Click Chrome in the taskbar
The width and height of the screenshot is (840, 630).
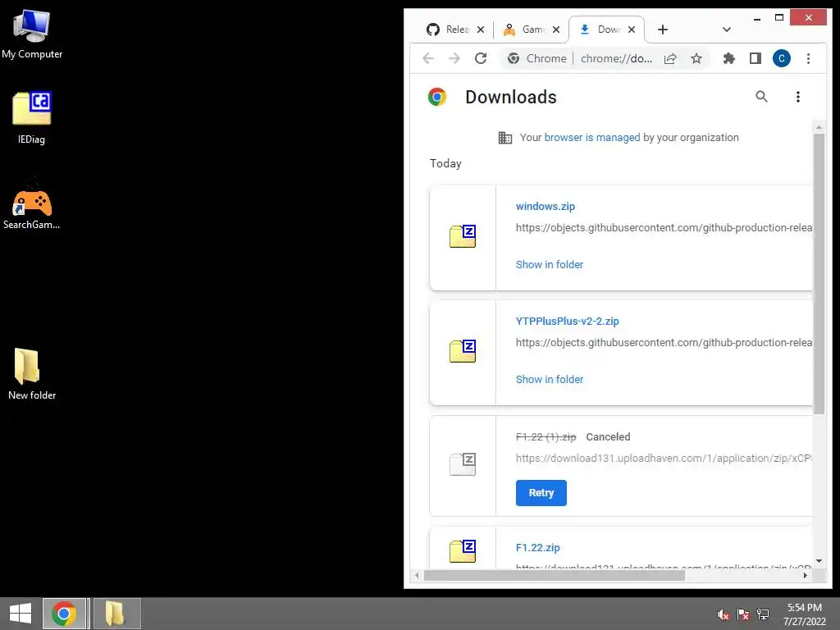pyautogui.click(x=64, y=614)
